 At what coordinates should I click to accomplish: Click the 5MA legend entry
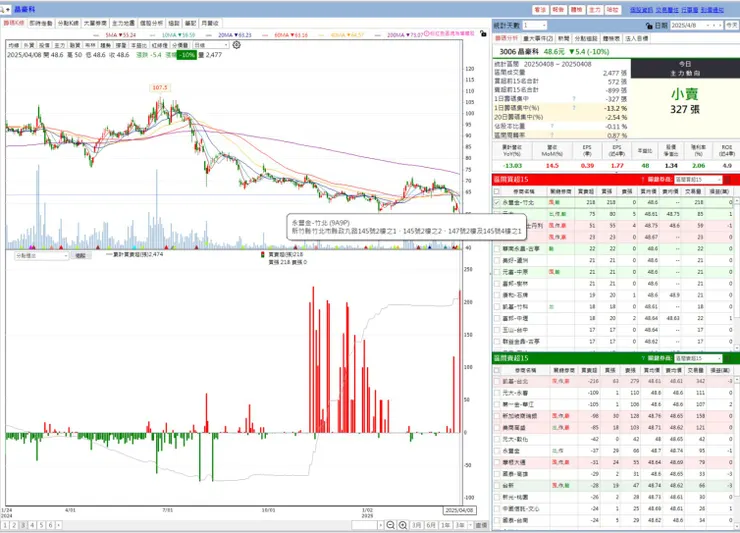pos(120,35)
